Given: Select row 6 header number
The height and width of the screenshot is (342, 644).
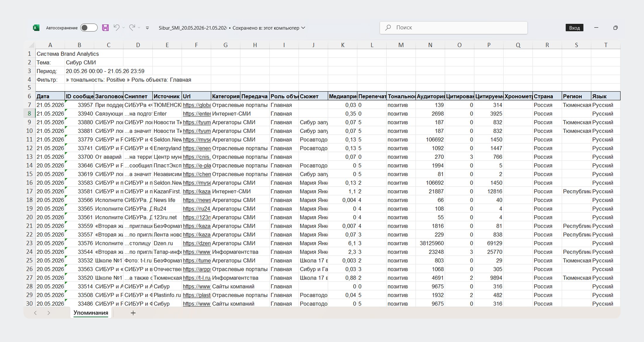Looking at the screenshot, I should point(29,96).
